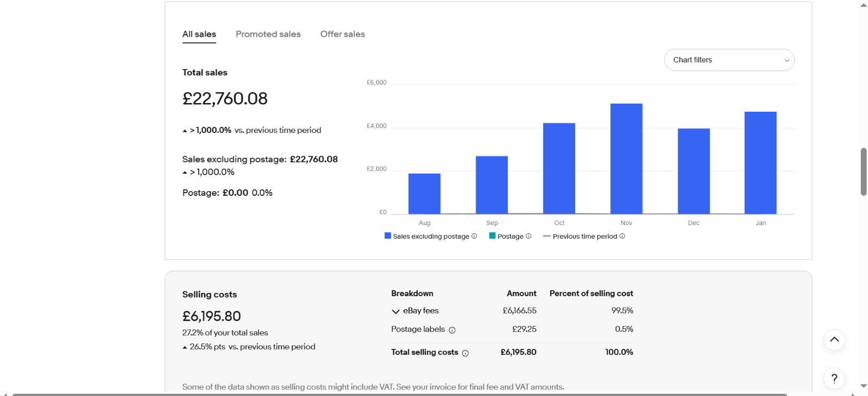The height and width of the screenshot is (396, 868).
Task: Click info icon beside Postage labels
Action: tap(452, 330)
